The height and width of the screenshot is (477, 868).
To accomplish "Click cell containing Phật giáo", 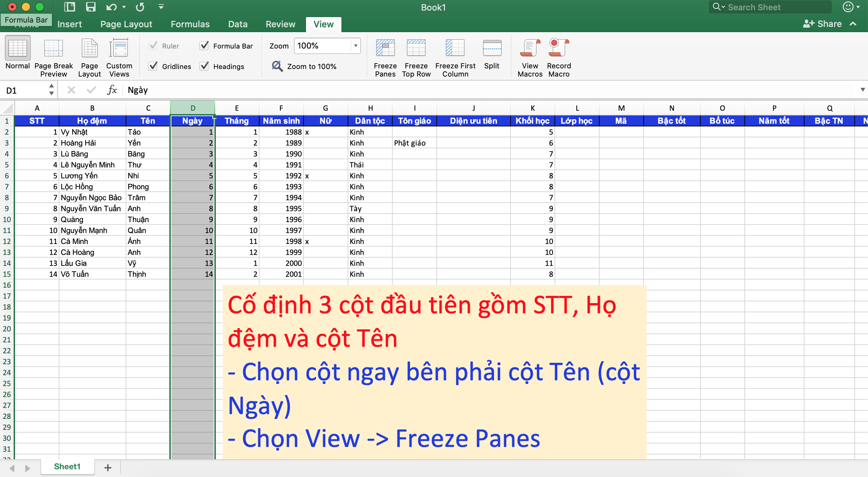I will pyautogui.click(x=414, y=143).
